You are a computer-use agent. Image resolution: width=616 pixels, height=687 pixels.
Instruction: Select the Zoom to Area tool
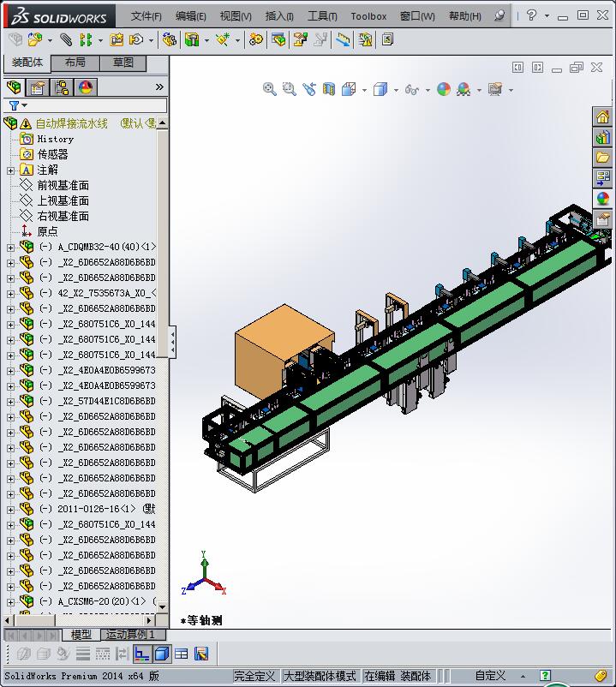[x=290, y=89]
